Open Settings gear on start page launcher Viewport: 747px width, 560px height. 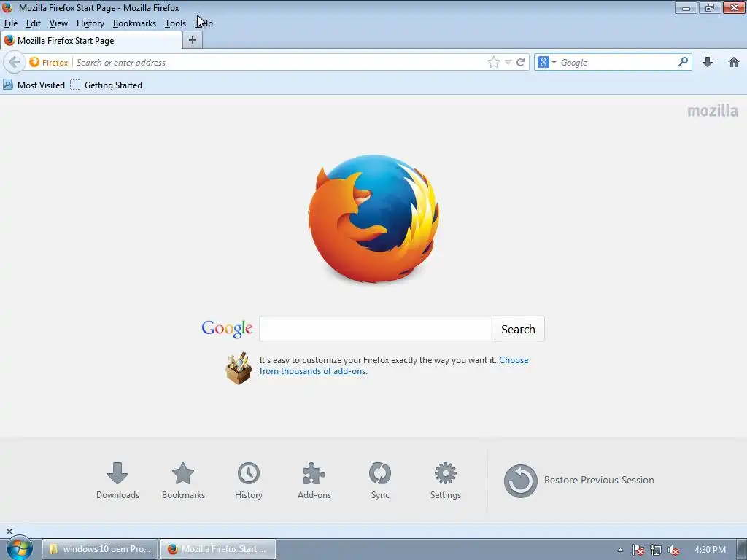pos(446,481)
